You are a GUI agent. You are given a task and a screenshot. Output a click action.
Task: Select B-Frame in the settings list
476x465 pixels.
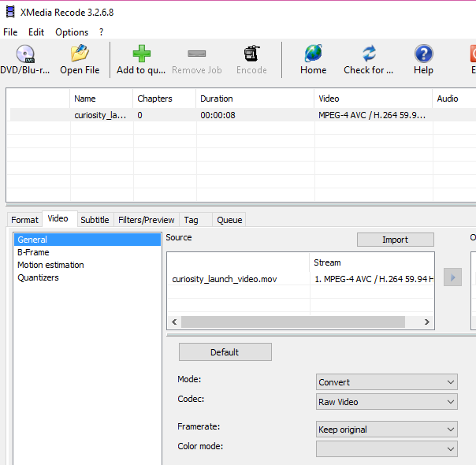[33, 252]
